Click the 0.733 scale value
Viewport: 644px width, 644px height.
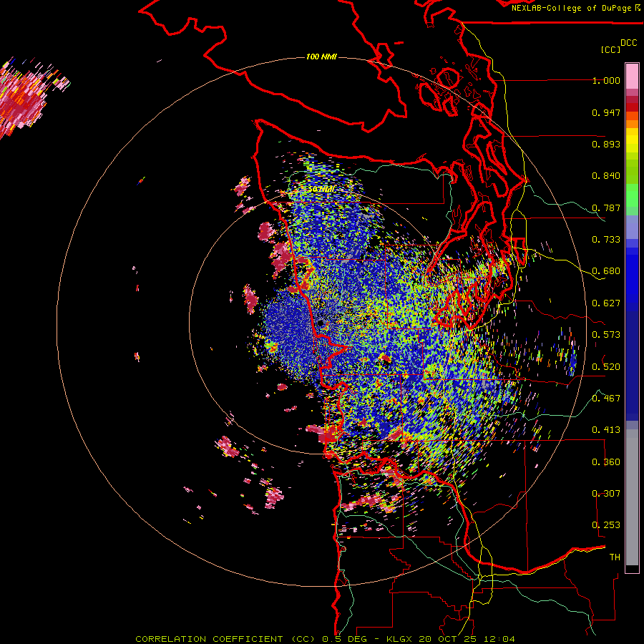coord(606,240)
